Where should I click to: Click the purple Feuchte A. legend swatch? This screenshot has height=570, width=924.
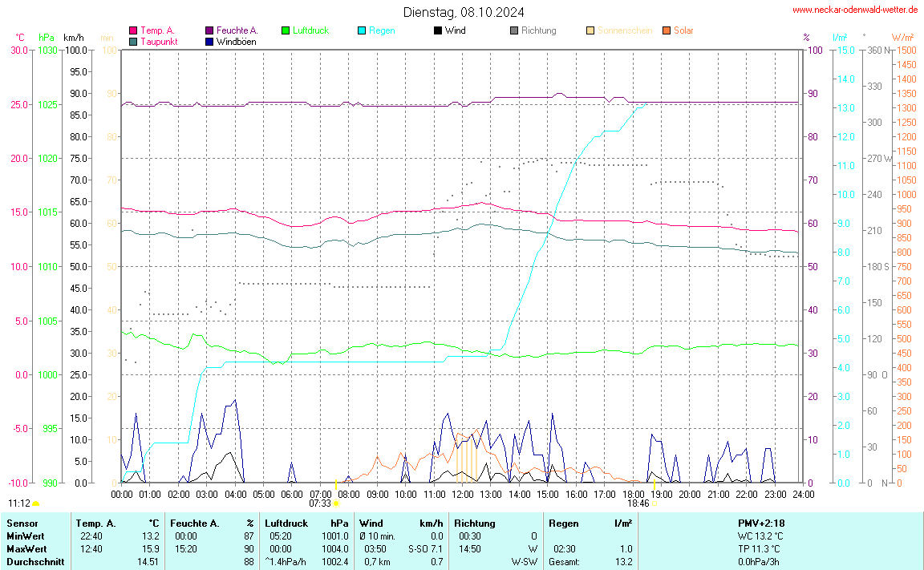click(x=209, y=30)
